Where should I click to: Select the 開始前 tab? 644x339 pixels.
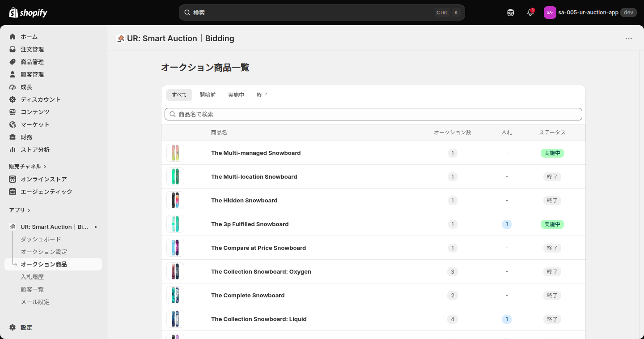208,95
